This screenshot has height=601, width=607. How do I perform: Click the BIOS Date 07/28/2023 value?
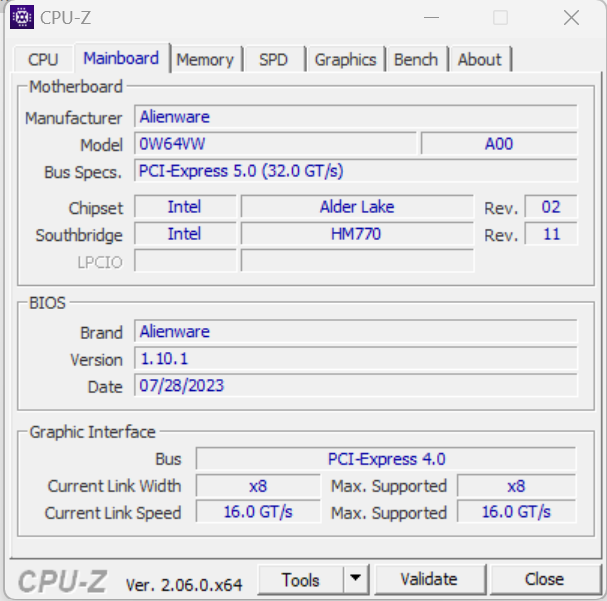click(x=355, y=385)
